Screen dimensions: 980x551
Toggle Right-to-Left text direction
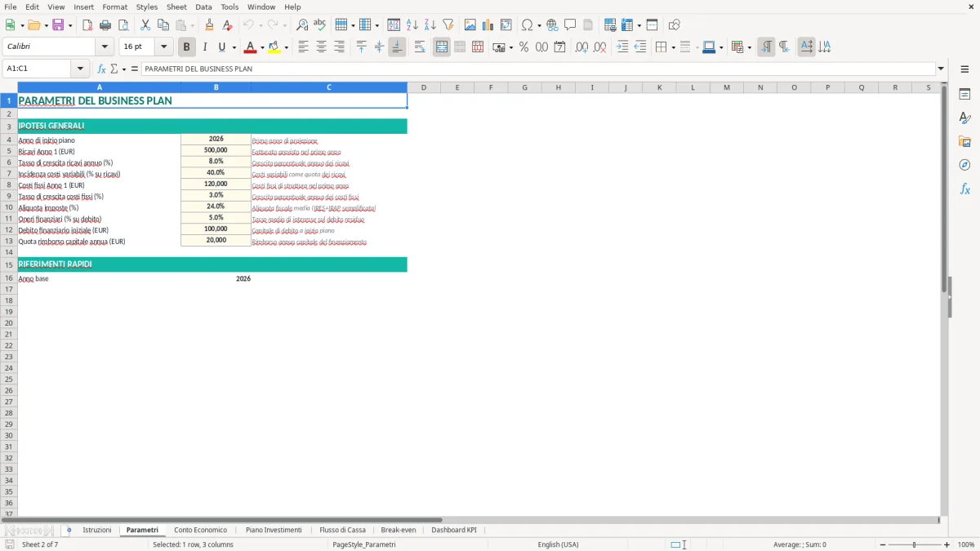click(x=784, y=47)
